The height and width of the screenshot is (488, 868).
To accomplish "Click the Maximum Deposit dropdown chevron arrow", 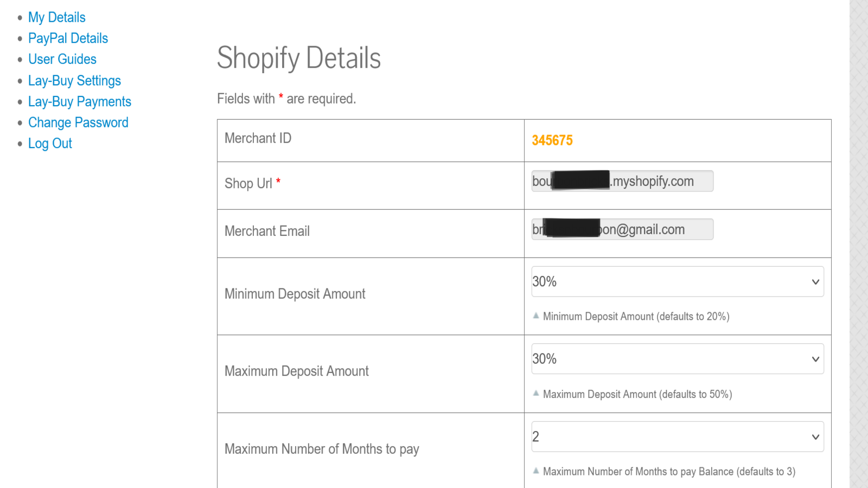I will tap(815, 359).
